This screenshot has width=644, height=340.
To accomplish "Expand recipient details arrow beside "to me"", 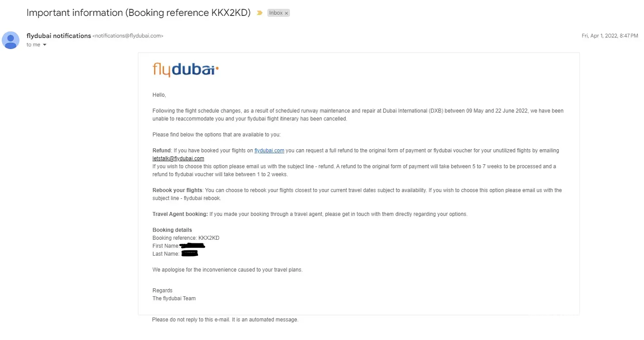I will [45, 45].
